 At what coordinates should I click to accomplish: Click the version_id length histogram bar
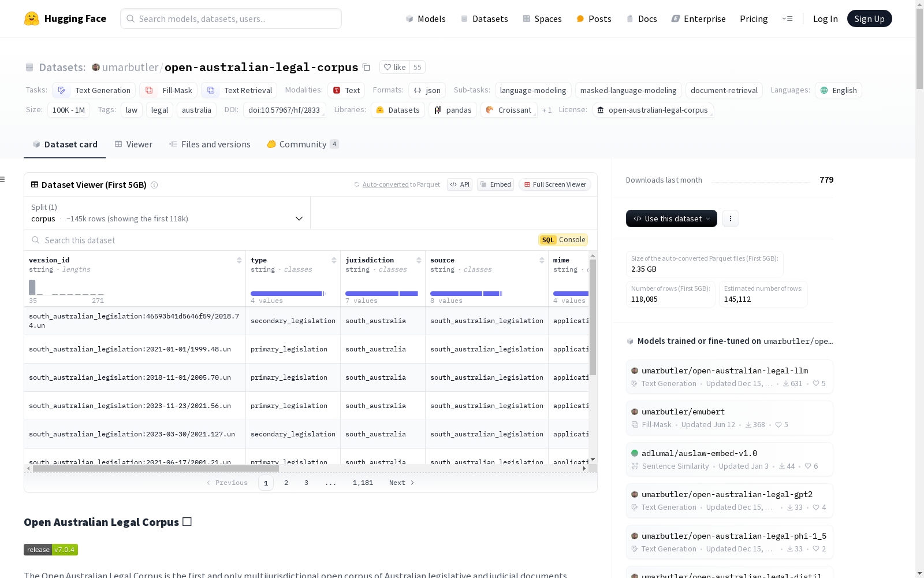(32, 287)
